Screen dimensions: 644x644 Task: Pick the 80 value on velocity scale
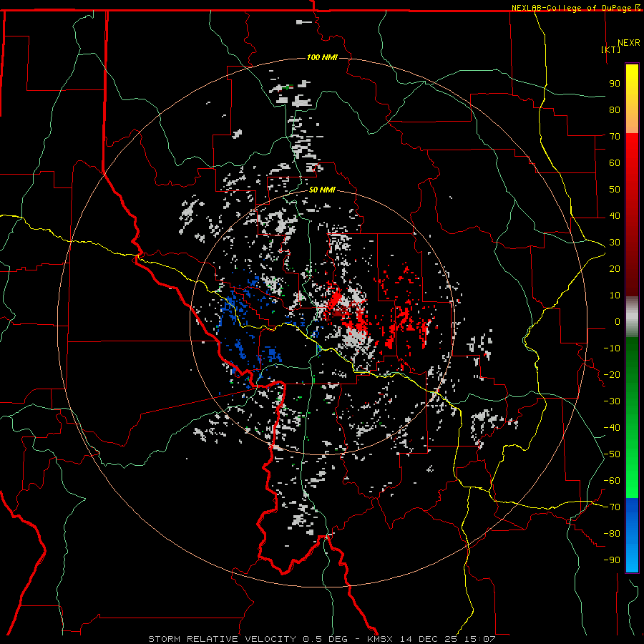tap(615, 109)
